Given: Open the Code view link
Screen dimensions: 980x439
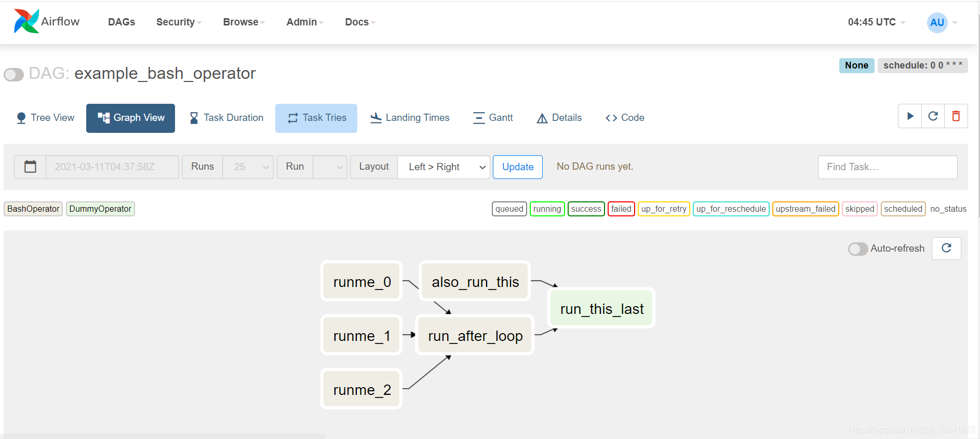Looking at the screenshot, I should pyautogui.click(x=625, y=118).
